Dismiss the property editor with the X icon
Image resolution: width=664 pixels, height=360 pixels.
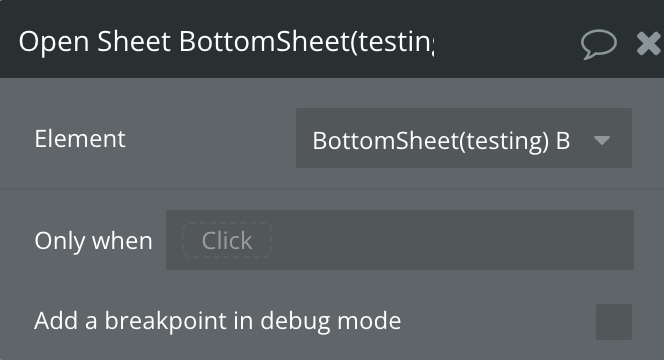click(x=649, y=44)
